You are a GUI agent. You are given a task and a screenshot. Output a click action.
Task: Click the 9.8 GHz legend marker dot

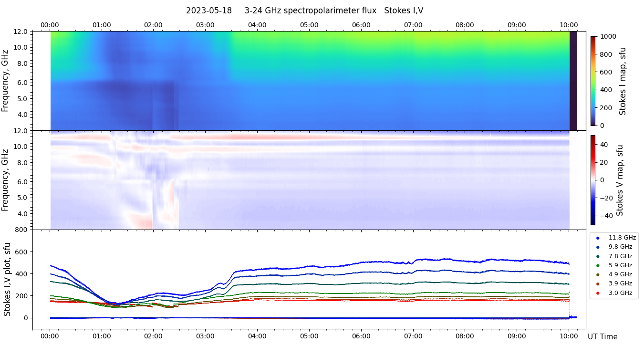[598, 247]
